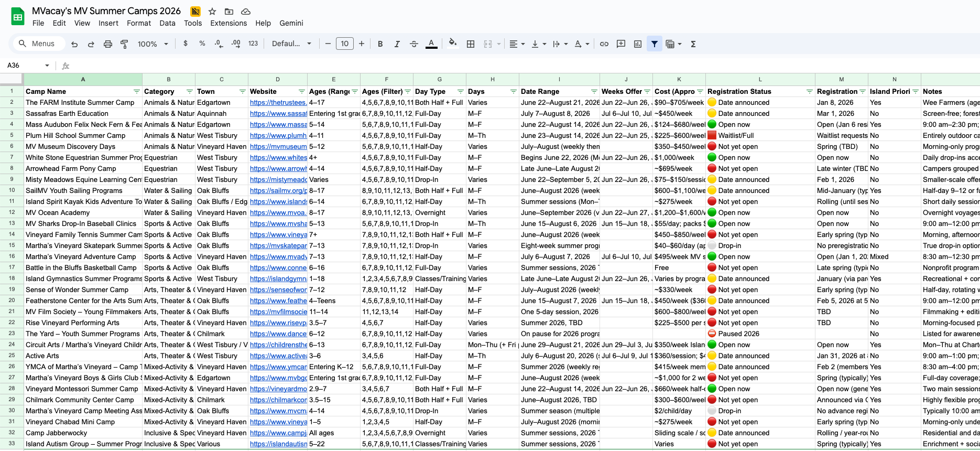This screenshot has height=451, width=980.
Task: Open the text color picker
Action: click(431, 44)
